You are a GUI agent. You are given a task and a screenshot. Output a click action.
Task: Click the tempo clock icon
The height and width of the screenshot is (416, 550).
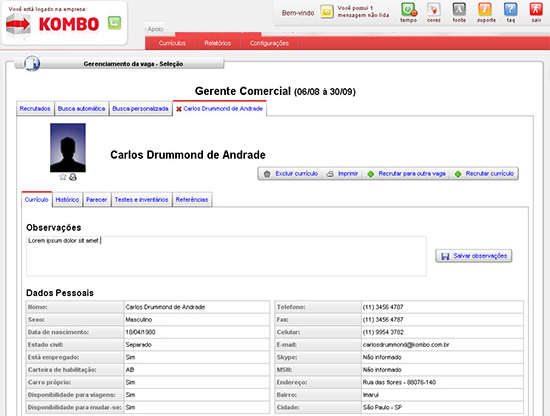point(409,10)
